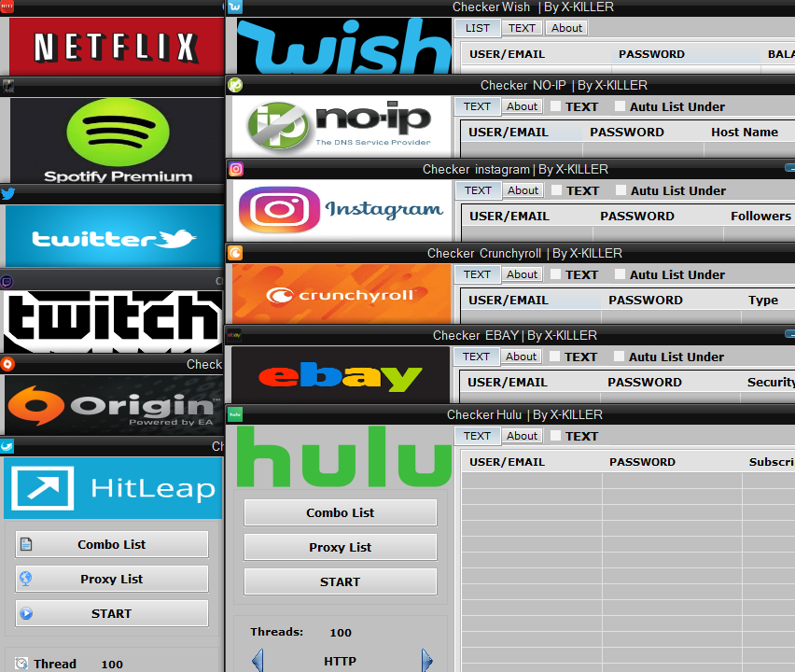Open the About tab in NO-IP checker
The width and height of the screenshot is (795, 672).
click(x=522, y=106)
